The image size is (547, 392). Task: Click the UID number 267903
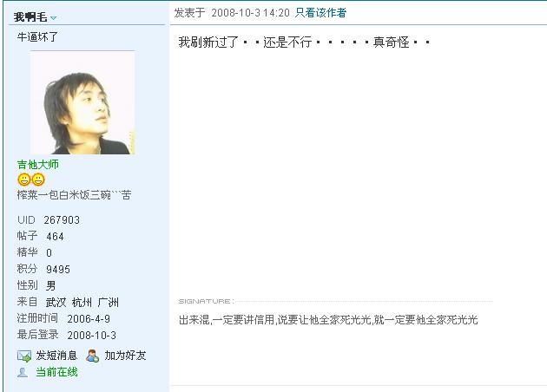tap(62, 220)
